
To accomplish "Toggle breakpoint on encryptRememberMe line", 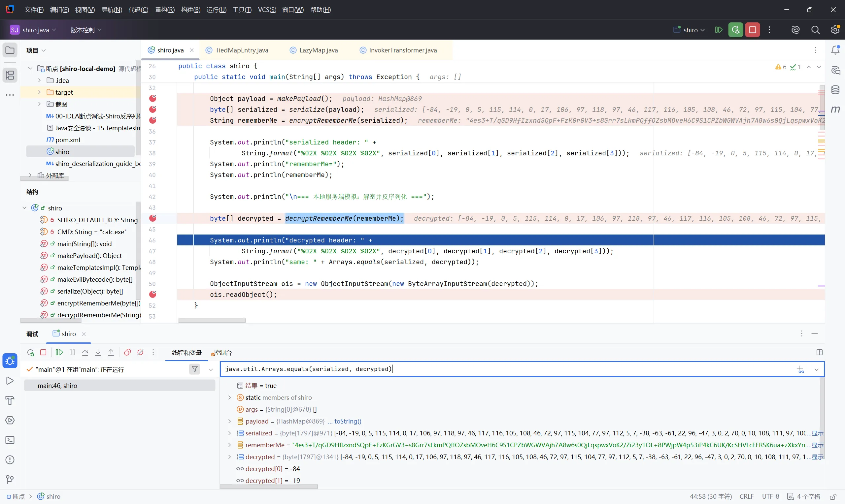I will [153, 120].
